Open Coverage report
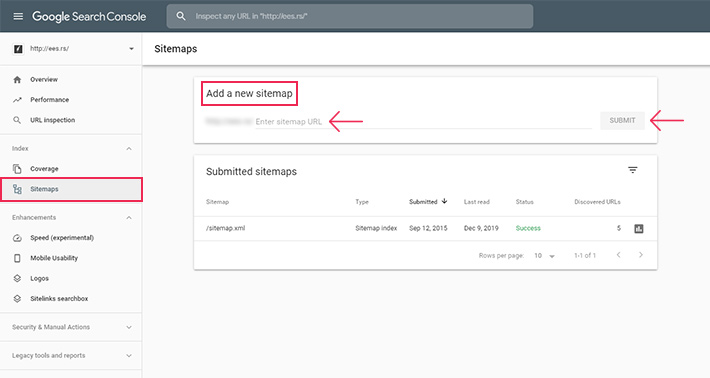 (44, 169)
